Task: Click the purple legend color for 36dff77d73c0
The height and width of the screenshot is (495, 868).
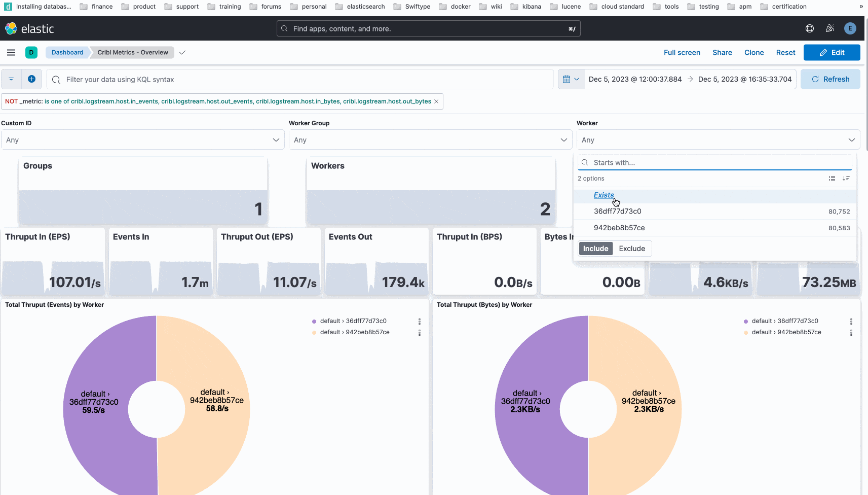Action: [314, 321]
